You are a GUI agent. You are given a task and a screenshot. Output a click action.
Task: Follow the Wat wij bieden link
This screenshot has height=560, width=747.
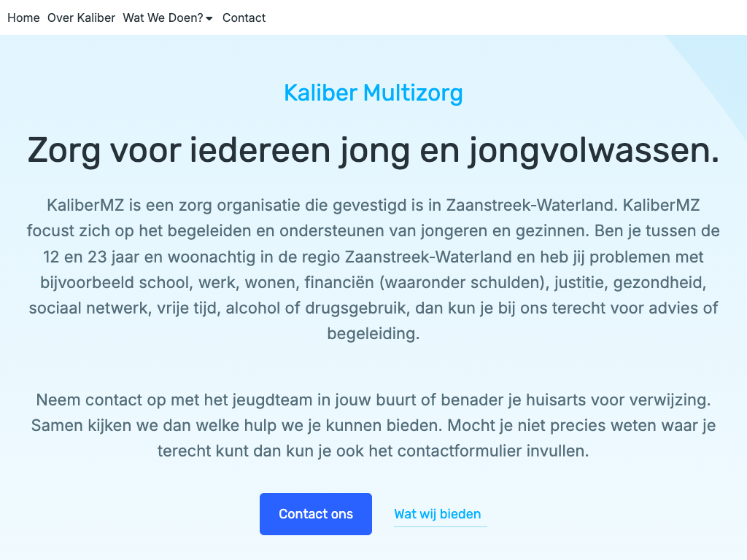pos(438,514)
